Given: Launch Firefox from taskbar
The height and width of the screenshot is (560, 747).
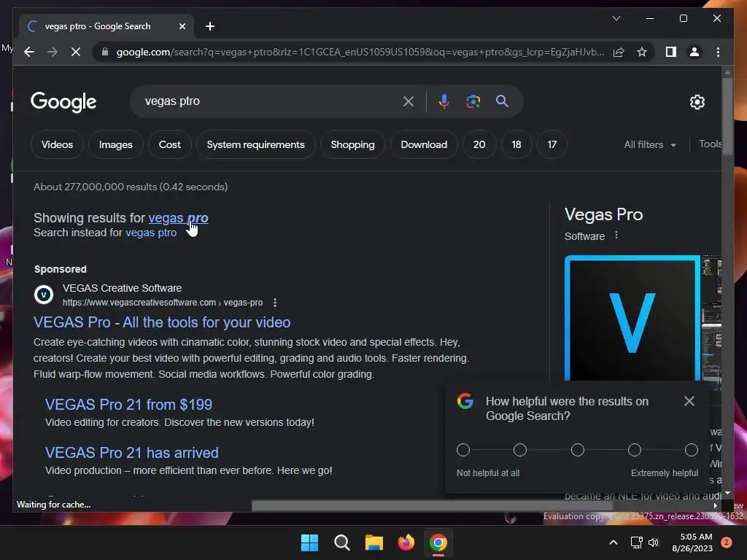Looking at the screenshot, I should coord(406,542).
